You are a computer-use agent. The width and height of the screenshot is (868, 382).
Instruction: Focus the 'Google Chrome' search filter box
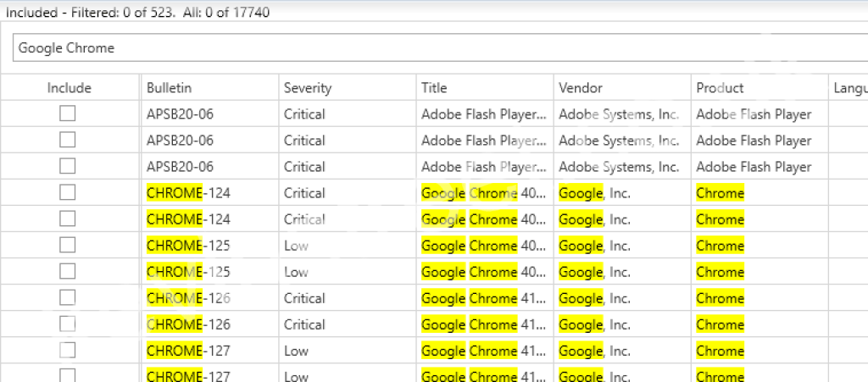point(440,48)
